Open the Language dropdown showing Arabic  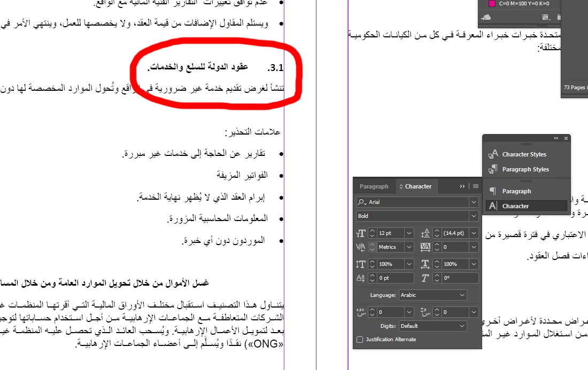pyautogui.click(x=433, y=295)
